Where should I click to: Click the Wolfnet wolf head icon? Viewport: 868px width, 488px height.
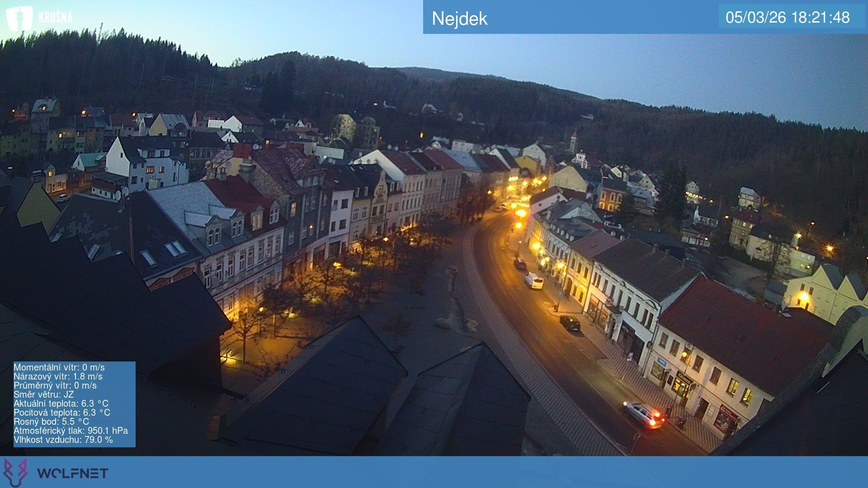click(15, 473)
